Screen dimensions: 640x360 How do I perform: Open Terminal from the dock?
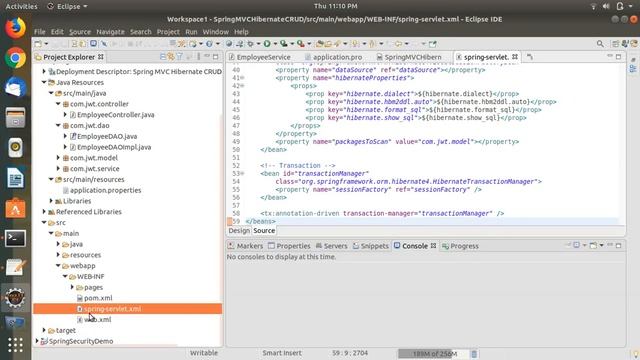coord(16,238)
